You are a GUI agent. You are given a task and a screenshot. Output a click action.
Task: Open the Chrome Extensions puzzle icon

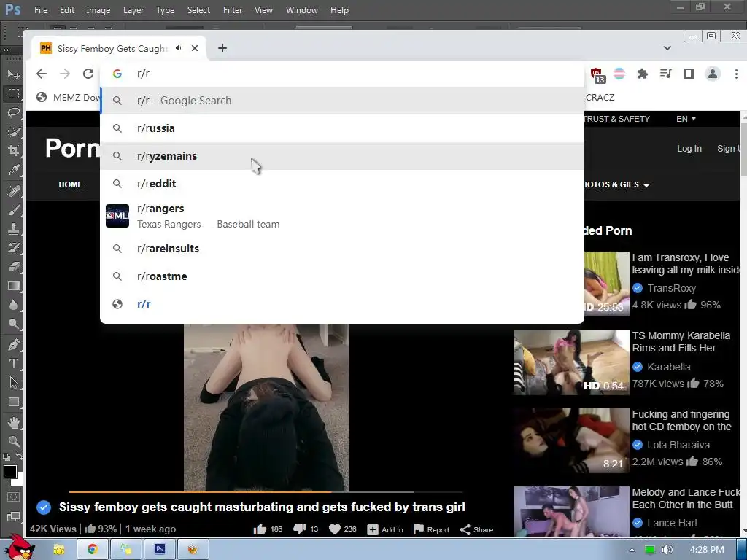click(x=642, y=74)
